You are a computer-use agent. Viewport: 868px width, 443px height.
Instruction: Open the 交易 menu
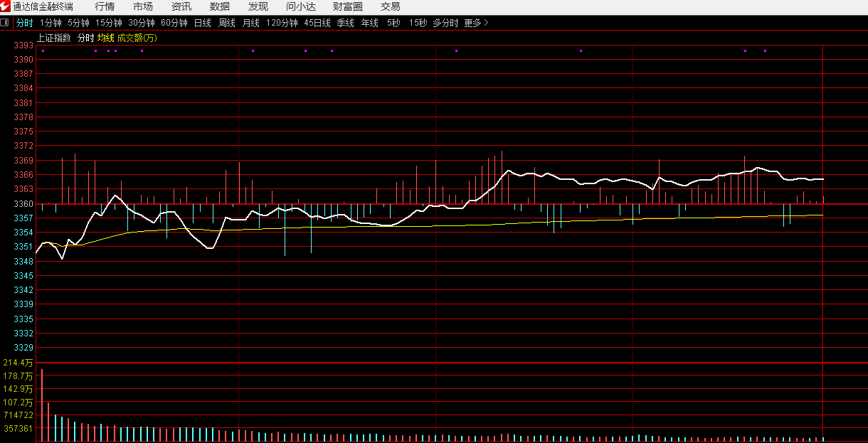(x=390, y=6)
